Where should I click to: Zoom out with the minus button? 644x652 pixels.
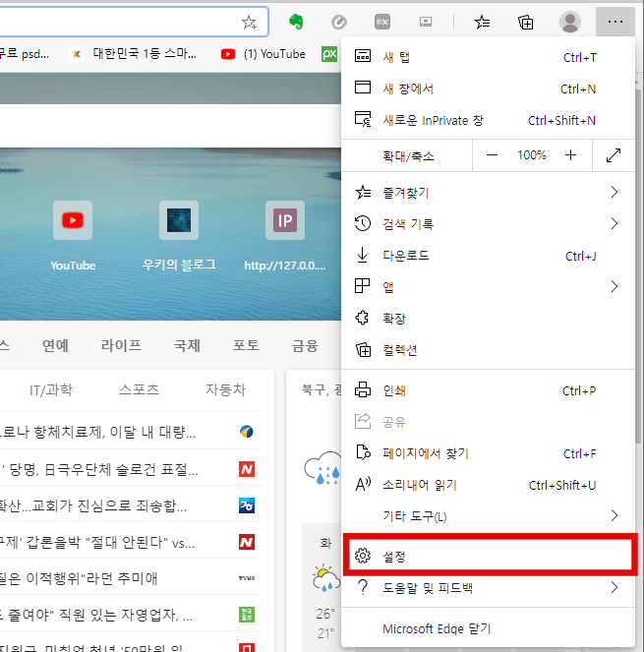(492, 155)
